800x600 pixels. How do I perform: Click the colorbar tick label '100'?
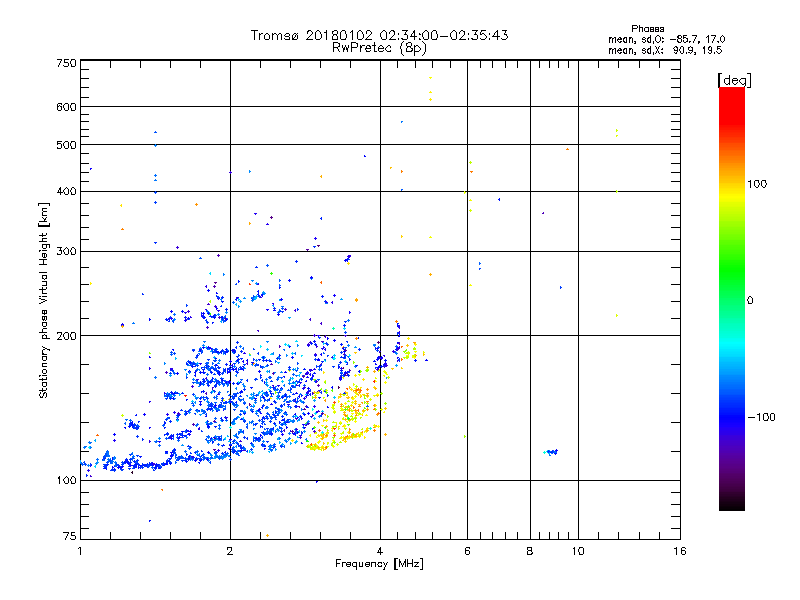(757, 184)
